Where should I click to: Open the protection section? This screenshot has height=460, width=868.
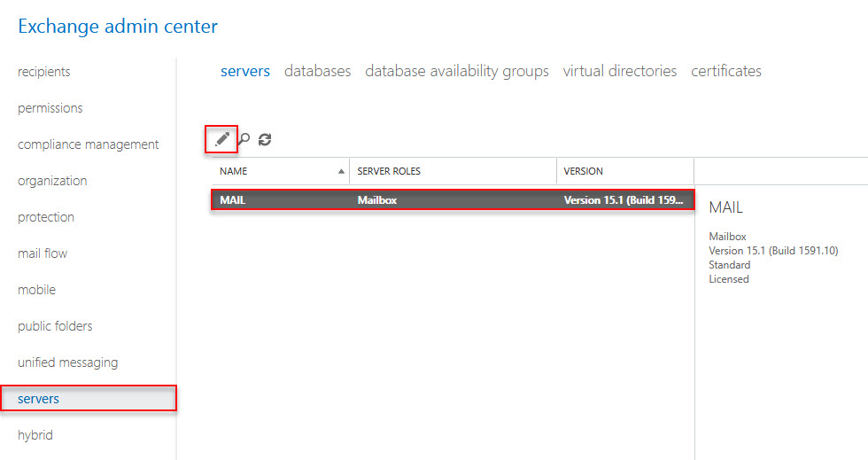tap(46, 216)
